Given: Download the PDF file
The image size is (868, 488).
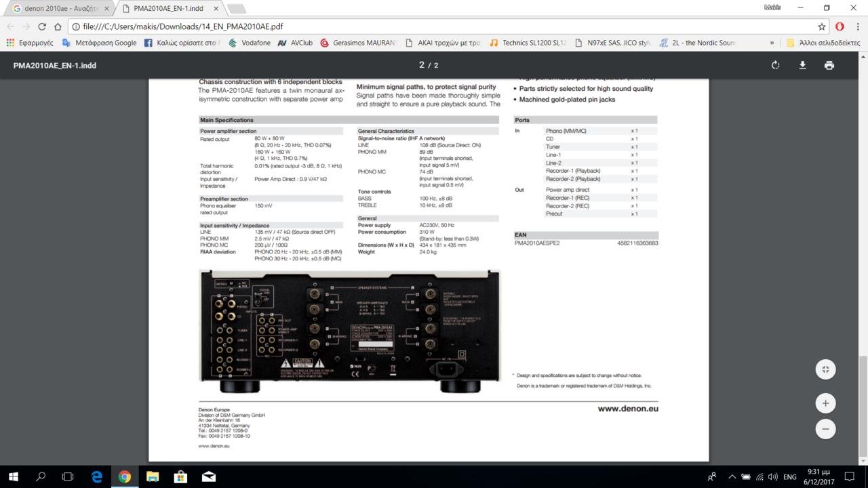Looking at the screenshot, I should point(802,65).
